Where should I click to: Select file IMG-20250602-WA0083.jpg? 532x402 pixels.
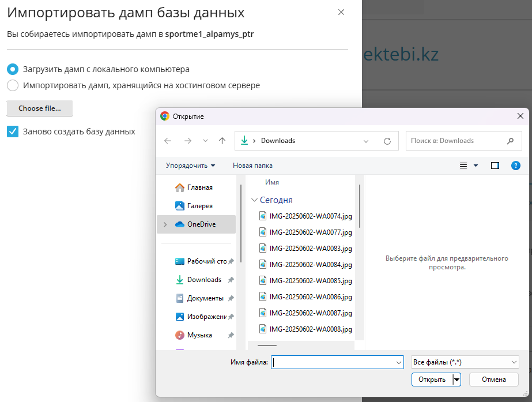click(x=310, y=249)
